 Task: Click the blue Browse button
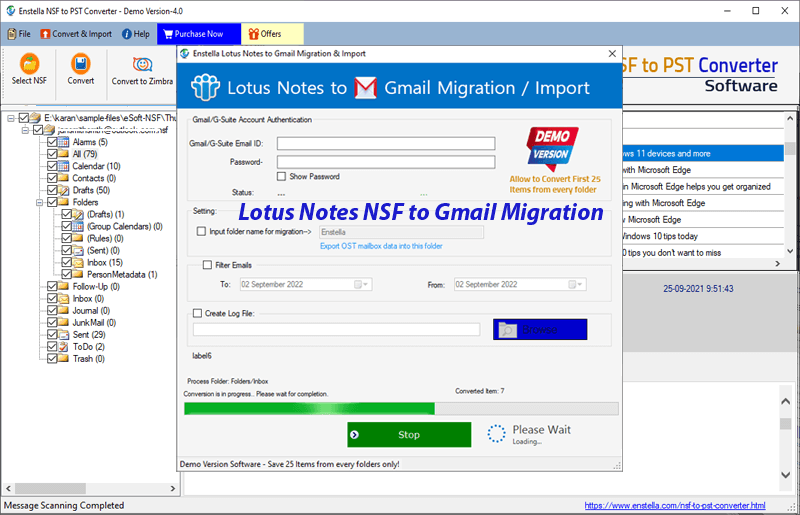point(540,329)
